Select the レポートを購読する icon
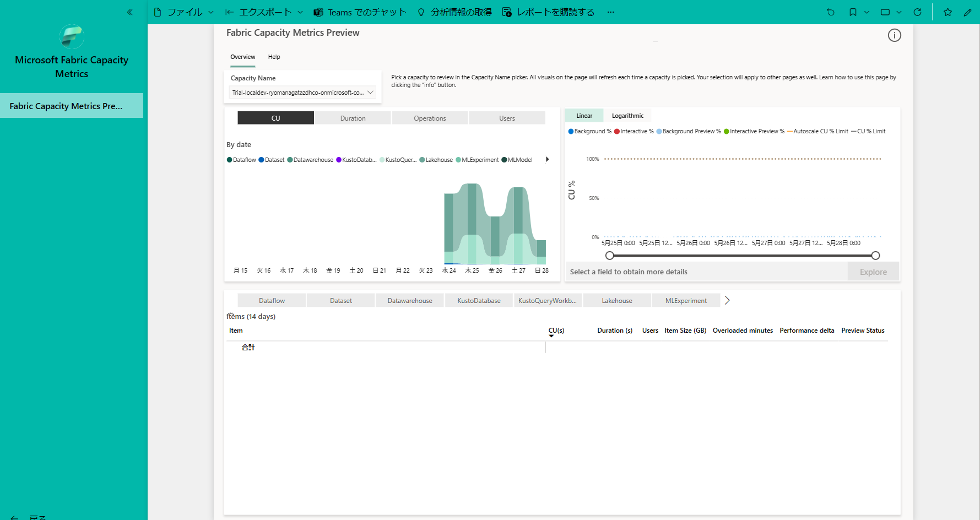The width and height of the screenshot is (980, 520). click(506, 12)
